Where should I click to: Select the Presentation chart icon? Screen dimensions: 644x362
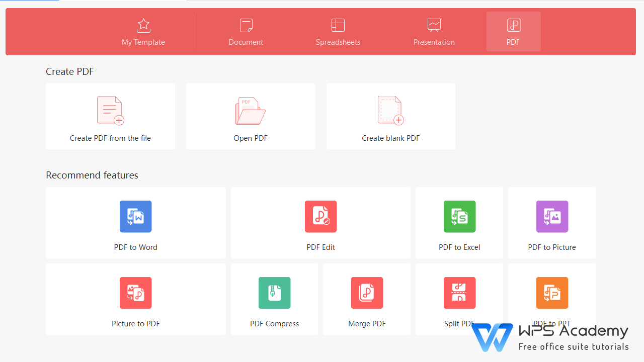[434, 24]
